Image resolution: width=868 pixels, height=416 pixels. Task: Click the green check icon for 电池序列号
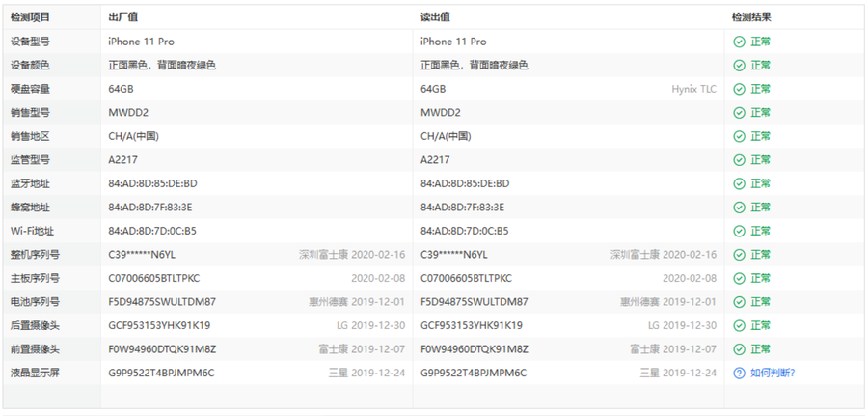click(739, 302)
